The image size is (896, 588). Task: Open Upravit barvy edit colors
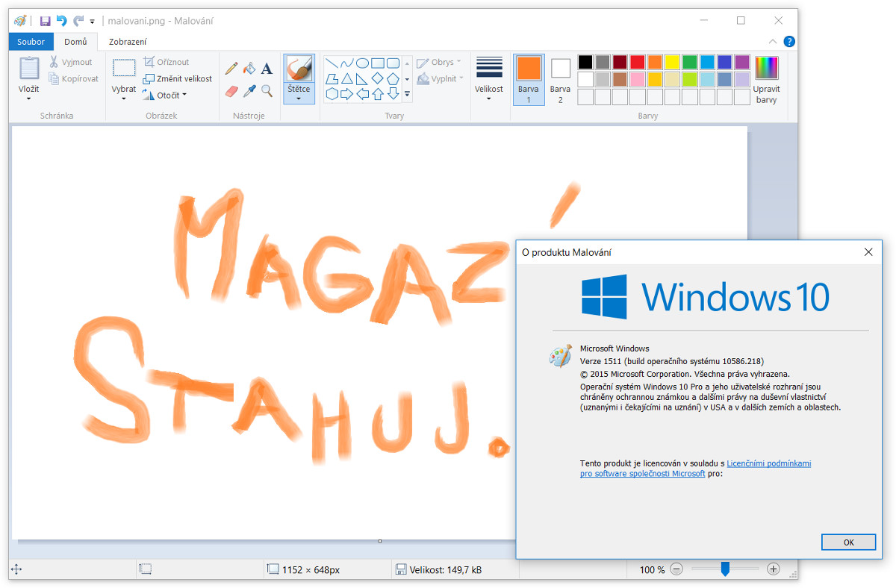(x=767, y=79)
